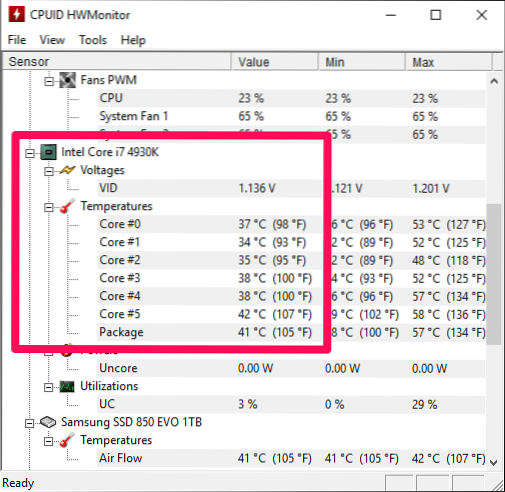Click the Ready status bar text
This screenshot has height=492, width=505.
pyautogui.click(x=18, y=483)
